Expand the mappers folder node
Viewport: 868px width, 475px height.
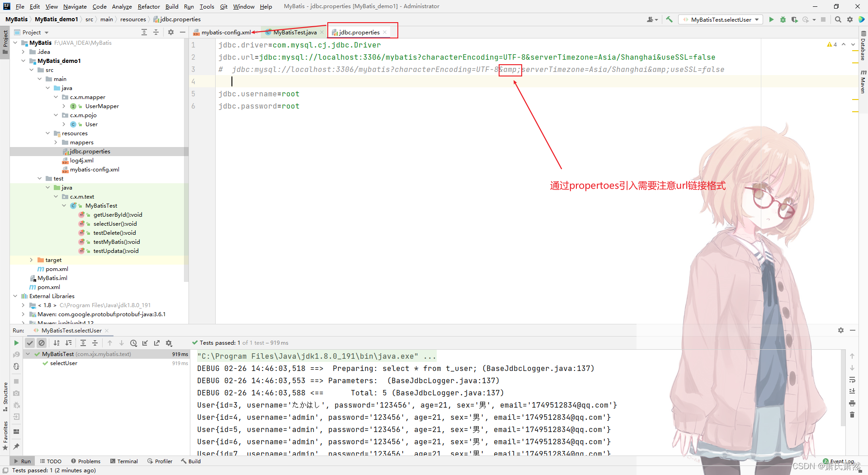[x=56, y=142]
